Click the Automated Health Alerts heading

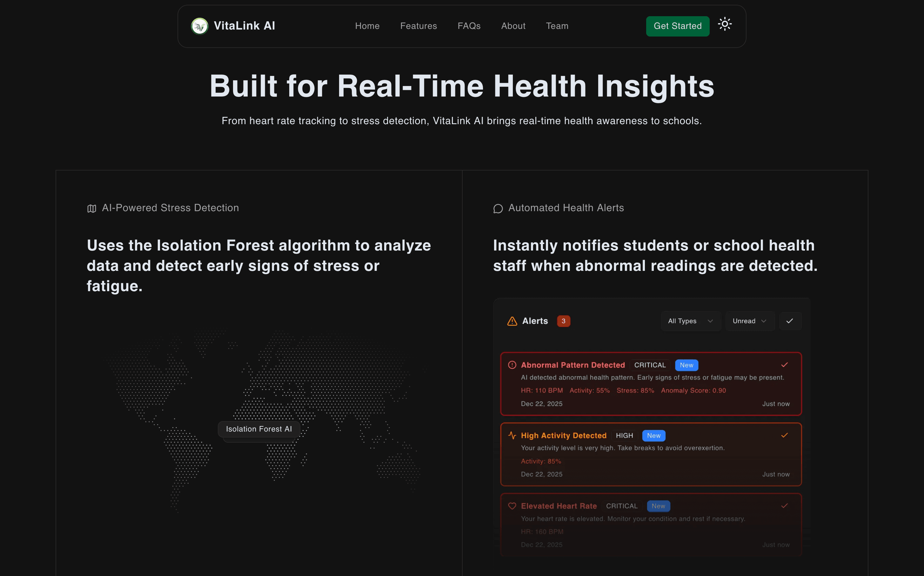coord(566,208)
